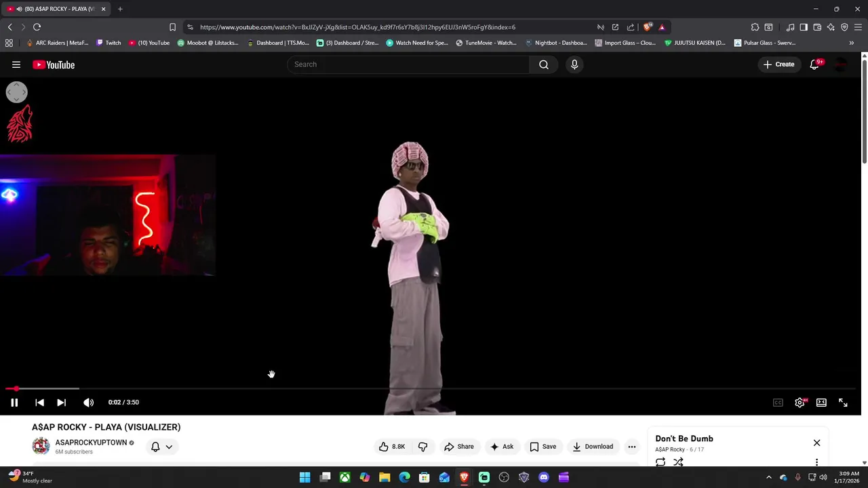Open the Nightbot Dashboard bookmark
This screenshot has width=868, height=488.
(556, 43)
